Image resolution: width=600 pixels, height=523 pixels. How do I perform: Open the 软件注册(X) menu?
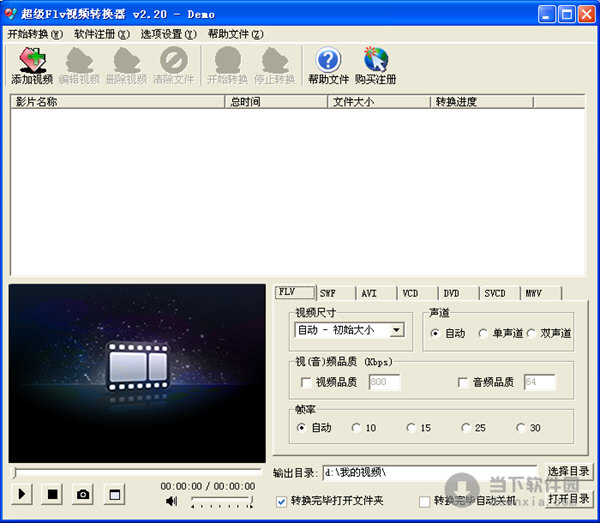102,34
